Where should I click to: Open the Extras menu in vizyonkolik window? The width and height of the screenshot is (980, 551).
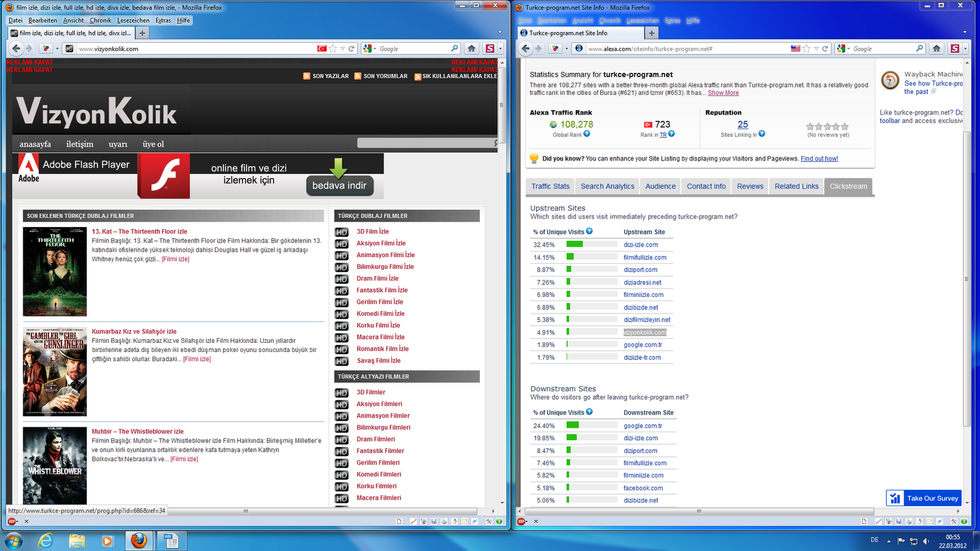[163, 20]
